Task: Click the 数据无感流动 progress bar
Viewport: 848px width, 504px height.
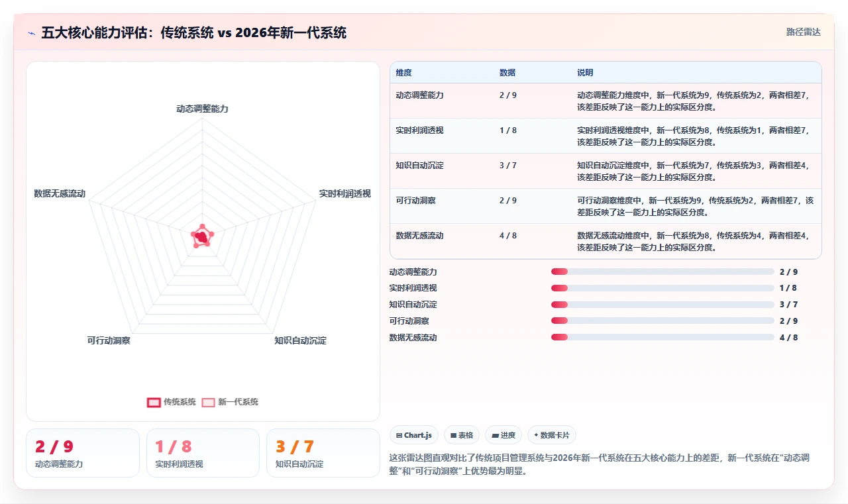Action: [x=662, y=338]
